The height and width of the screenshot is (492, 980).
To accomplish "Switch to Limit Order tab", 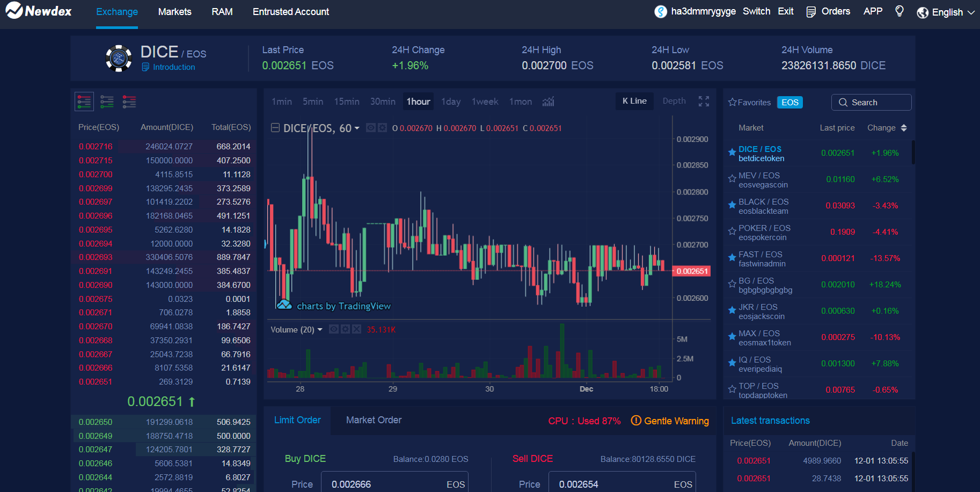I will point(297,420).
